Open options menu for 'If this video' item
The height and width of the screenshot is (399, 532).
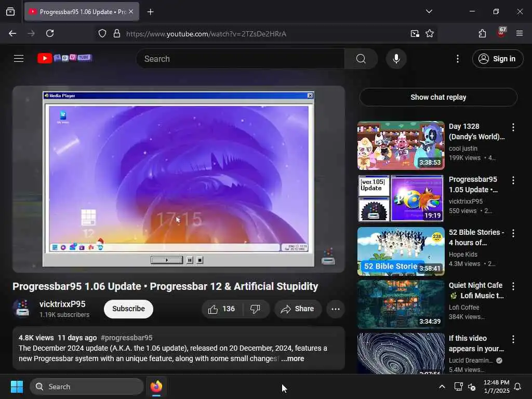tap(513, 339)
